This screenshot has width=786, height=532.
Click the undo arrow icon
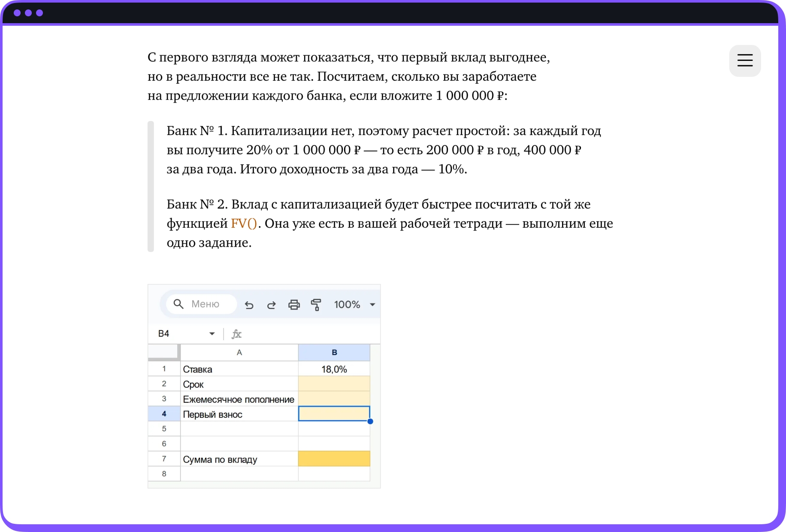(249, 305)
